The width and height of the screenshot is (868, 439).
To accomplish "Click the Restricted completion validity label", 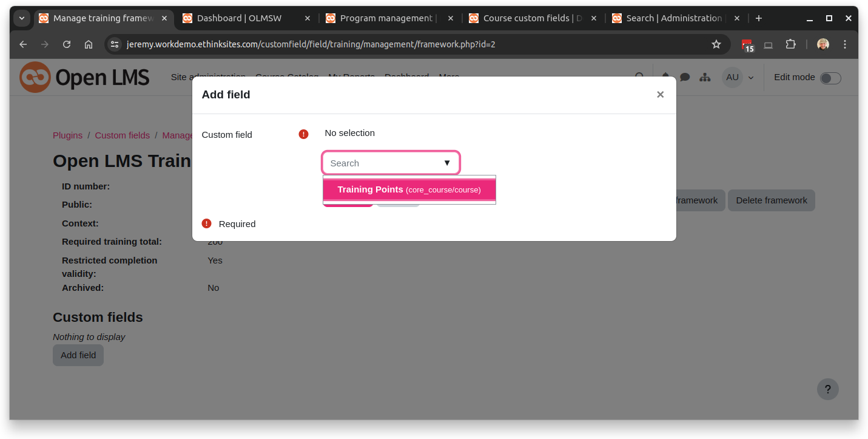I will (x=110, y=267).
